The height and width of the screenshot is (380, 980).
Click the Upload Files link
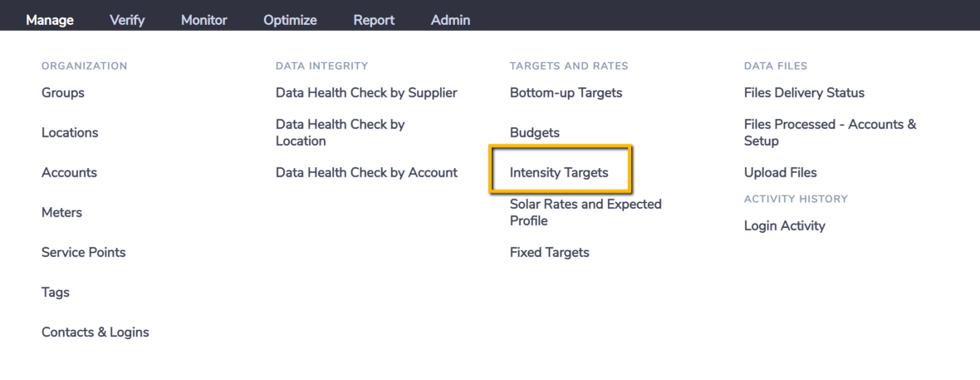tap(781, 172)
